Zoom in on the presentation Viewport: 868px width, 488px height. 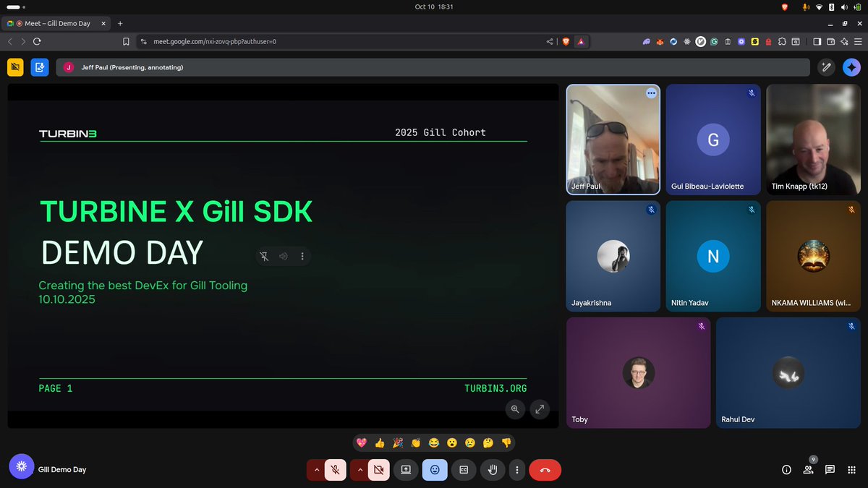click(x=515, y=409)
